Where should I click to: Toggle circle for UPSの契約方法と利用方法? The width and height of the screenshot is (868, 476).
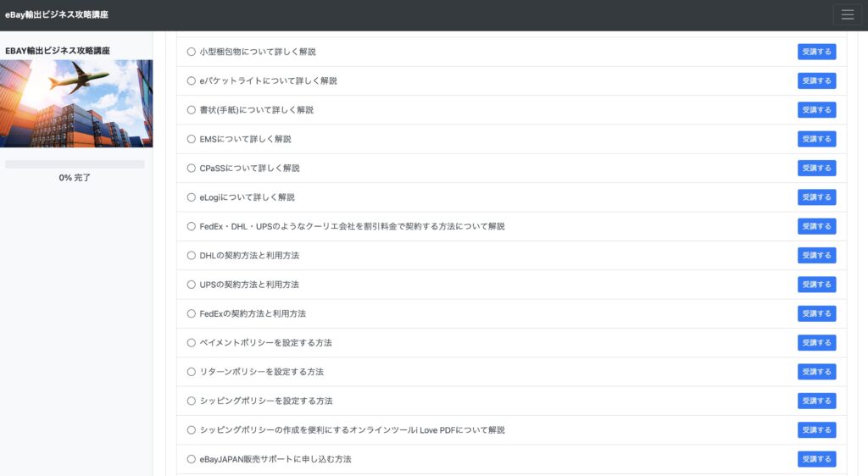(191, 285)
